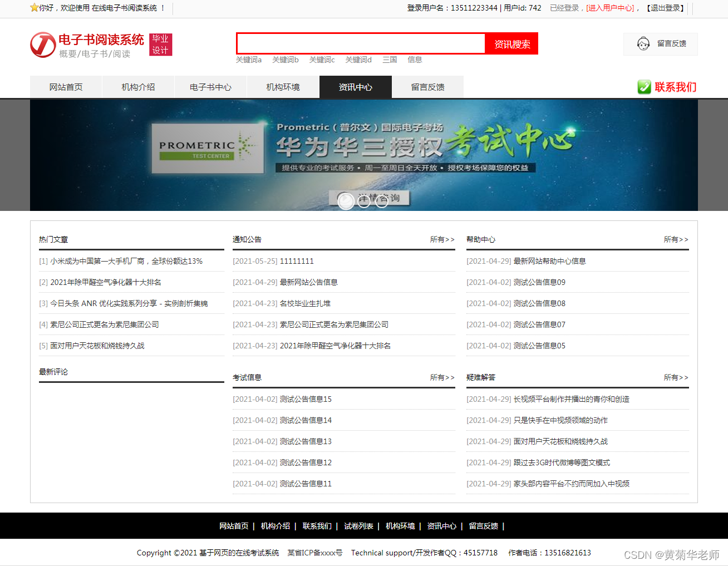The width and height of the screenshot is (728, 566).
Task: Open the 电子书中心 menu item
Action: 210,87
